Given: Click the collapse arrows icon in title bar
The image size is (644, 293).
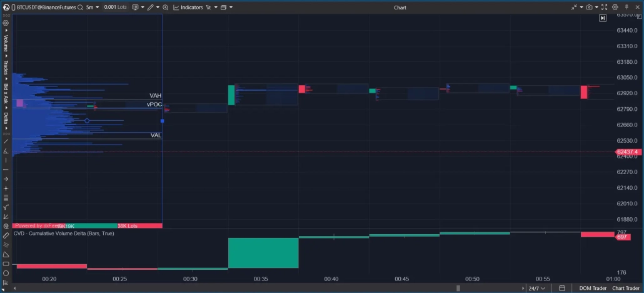Looking at the screenshot, I should [x=574, y=8].
